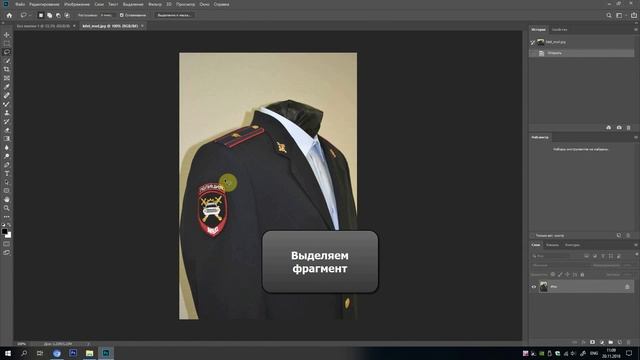Open the search icon at top right
The width and height of the screenshot is (640, 360).
[x=609, y=16]
